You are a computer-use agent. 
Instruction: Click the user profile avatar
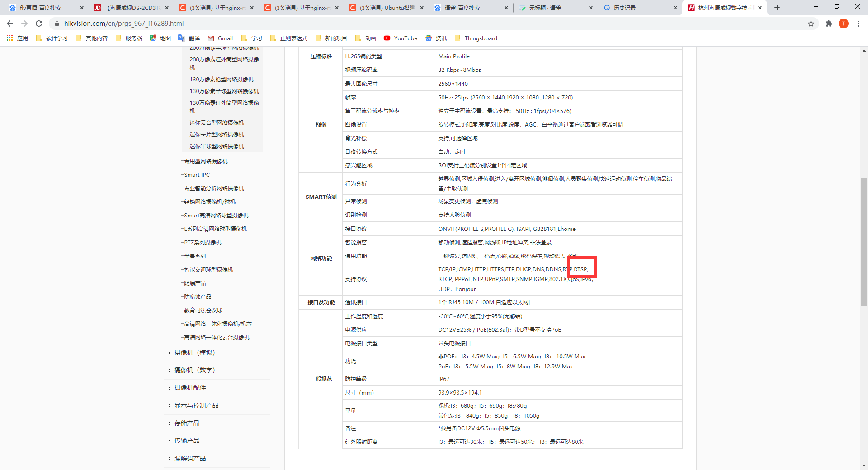(843, 23)
